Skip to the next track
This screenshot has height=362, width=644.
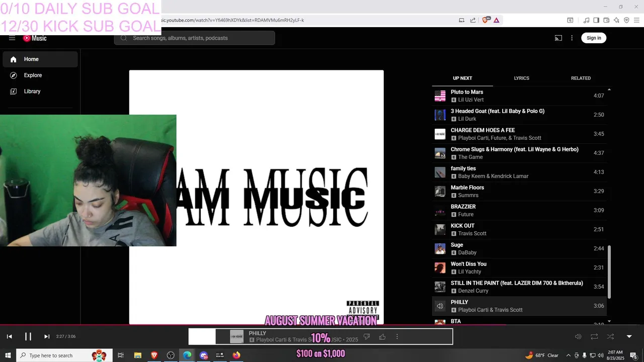[x=47, y=336]
